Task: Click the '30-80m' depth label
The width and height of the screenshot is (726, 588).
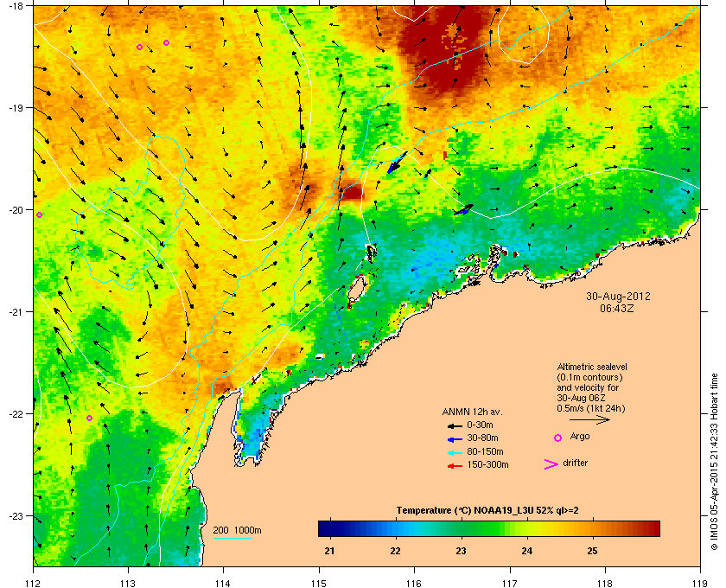Action: (482, 438)
